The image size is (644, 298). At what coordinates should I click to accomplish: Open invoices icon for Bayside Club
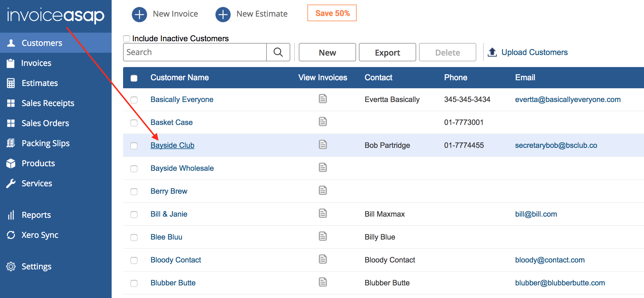[x=323, y=145]
